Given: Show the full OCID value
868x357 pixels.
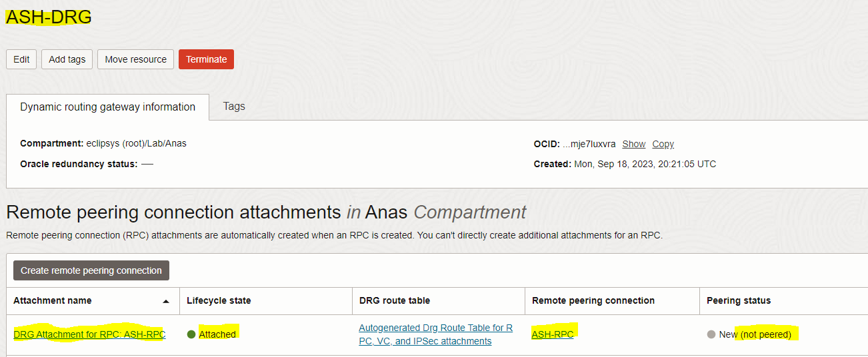Looking at the screenshot, I should tap(633, 144).
